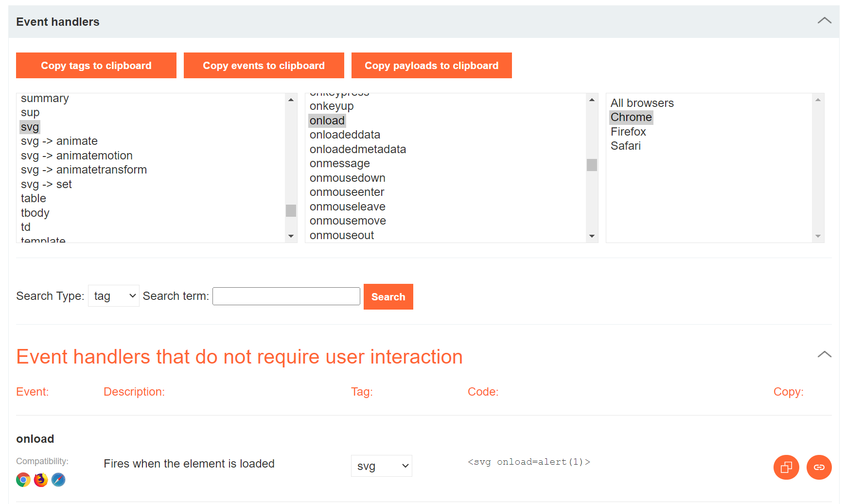The height and width of the screenshot is (504, 845).
Task: Click the svg onload=alert(1) code text
Action: (529, 462)
